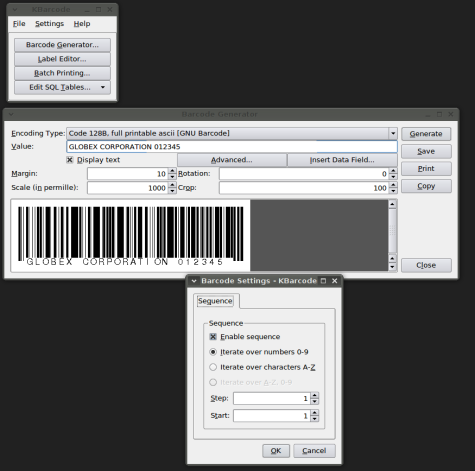The image size is (475, 471).
Task: Toggle the Display text checkbox
Action: pos(70,160)
